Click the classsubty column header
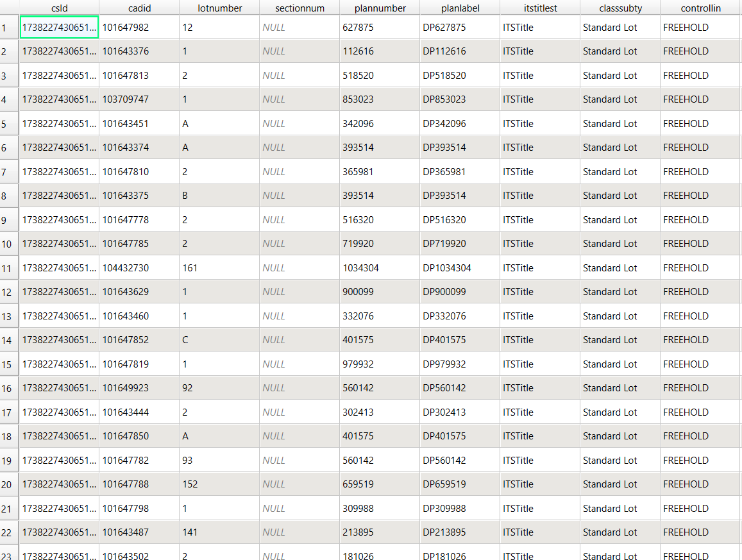 pos(620,8)
